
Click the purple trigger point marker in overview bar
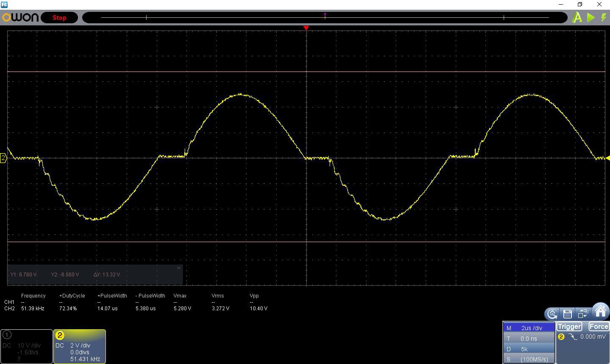pos(325,15)
